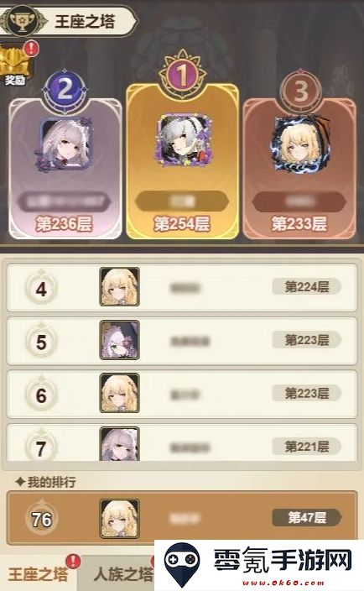364x591 pixels.
Task: Tap the rank 7 player portrait
Action: [x=119, y=443]
